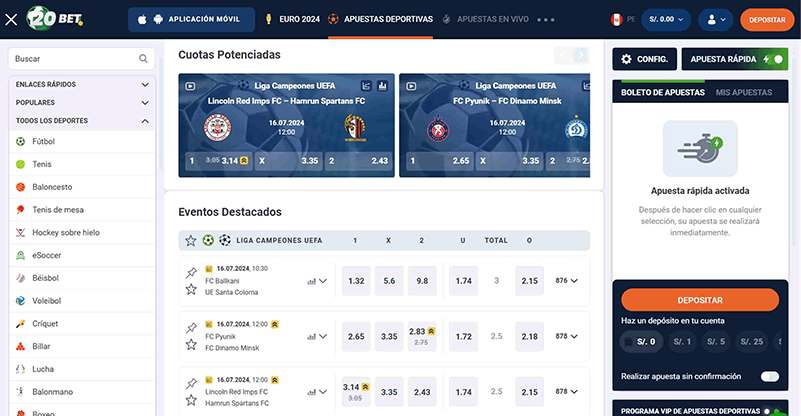Viewport: 801px width, 416px height.
Task: Select Balonmano in the sports list
Action: point(82,391)
